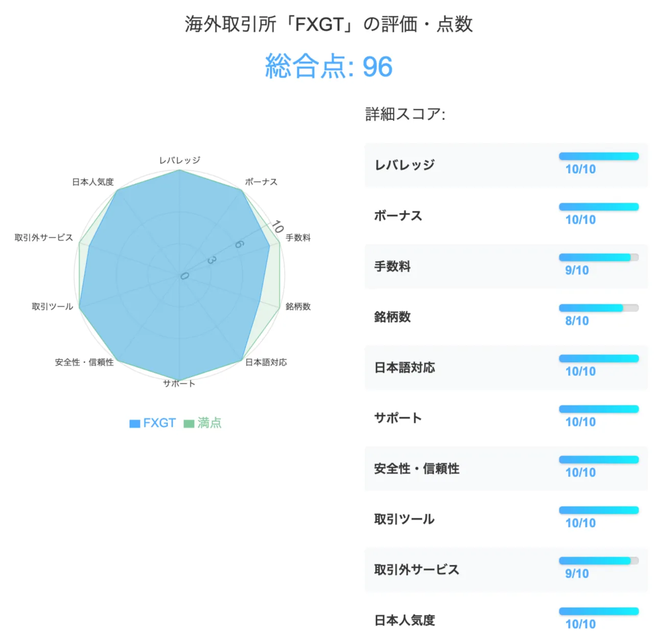Click the 10/10 score value for レバレッジ
The width and height of the screenshot is (658, 644).
click(580, 169)
